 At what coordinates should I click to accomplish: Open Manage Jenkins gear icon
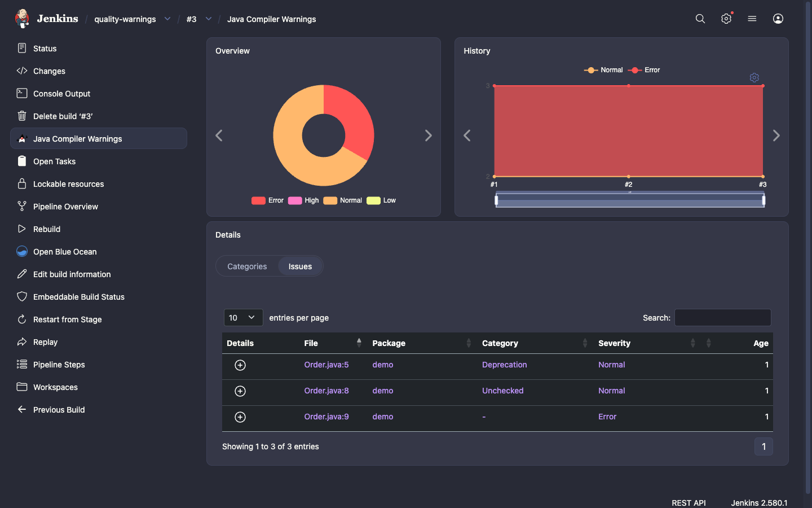pos(726,19)
